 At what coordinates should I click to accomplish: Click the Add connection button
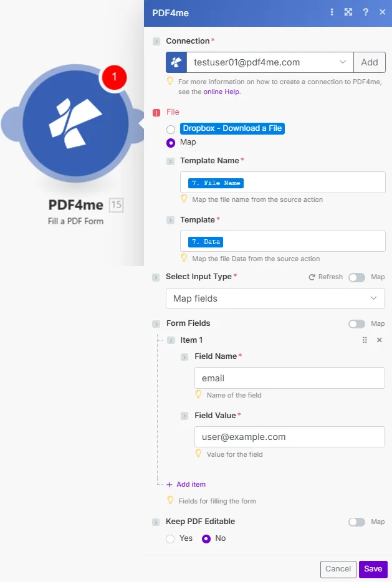[x=370, y=62]
